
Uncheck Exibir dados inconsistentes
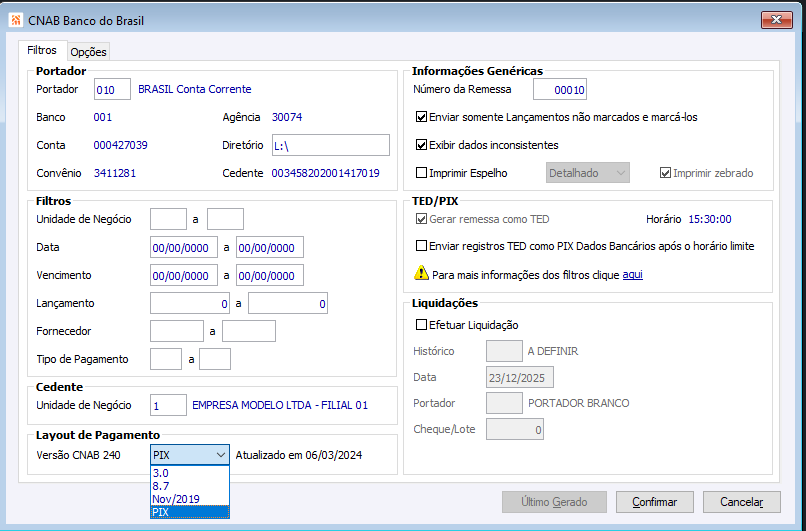click(x=421, y=145)
